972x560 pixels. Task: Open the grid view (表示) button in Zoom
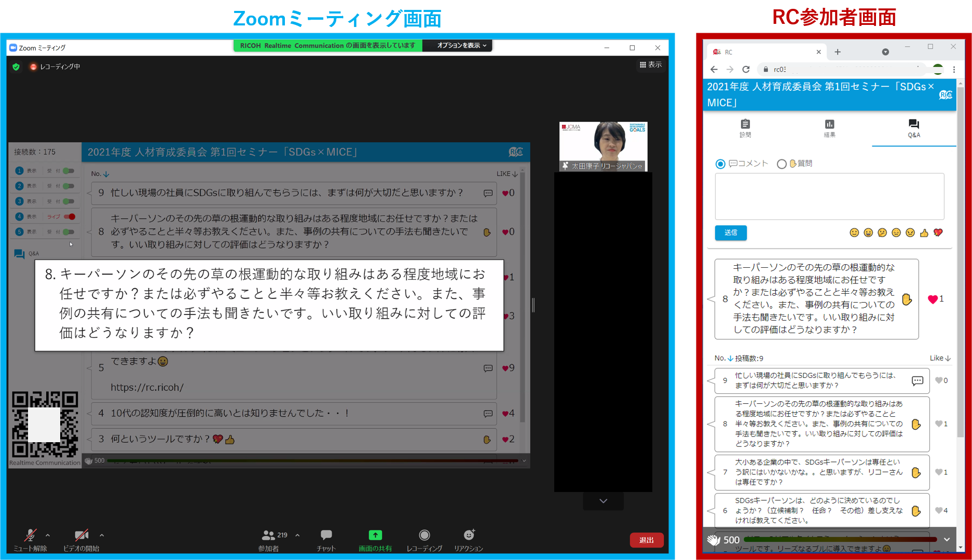pos(650,64)
